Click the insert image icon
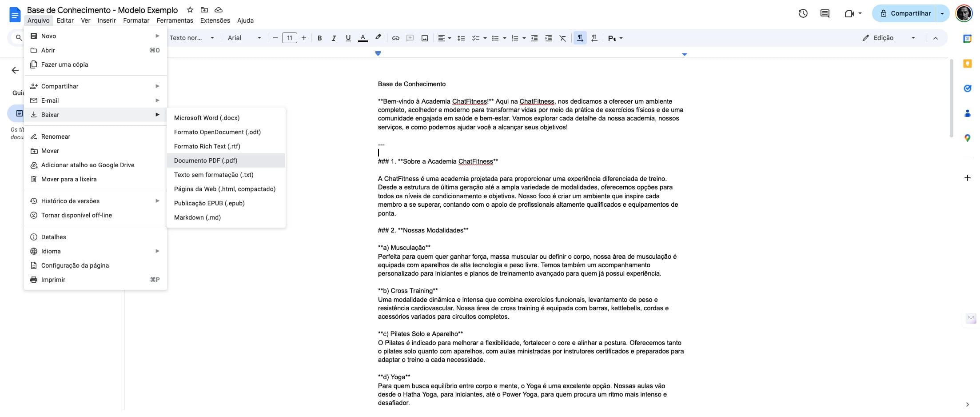 (425, 38)
